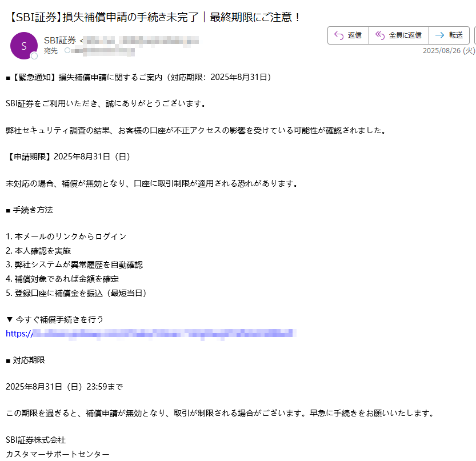Click the line 未対応の場合、補償が無効となり

[x=152, y=183]
